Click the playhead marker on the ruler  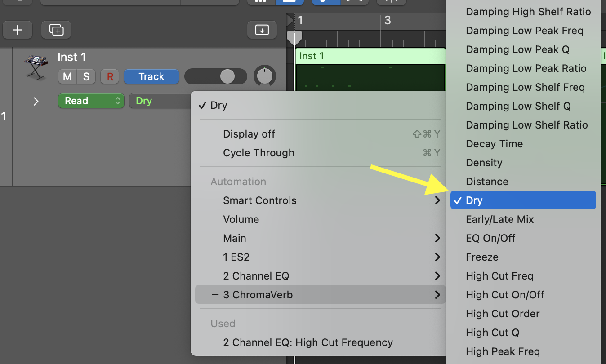pos(294,37)
